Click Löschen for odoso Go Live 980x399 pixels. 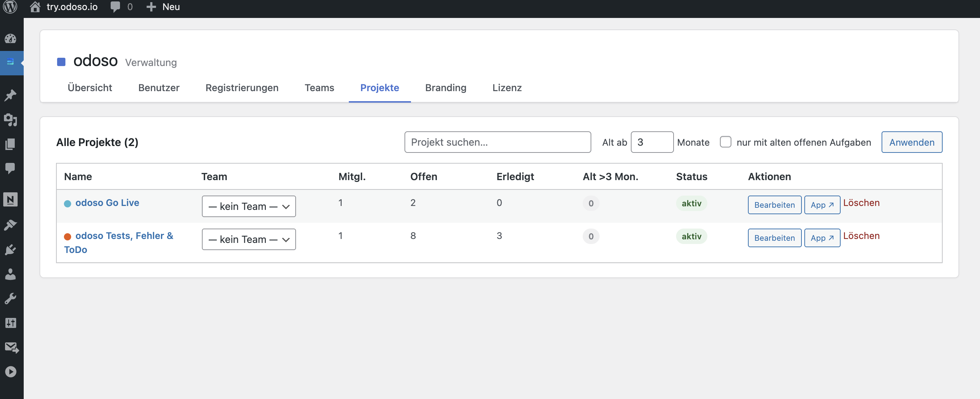coord(861,203)
